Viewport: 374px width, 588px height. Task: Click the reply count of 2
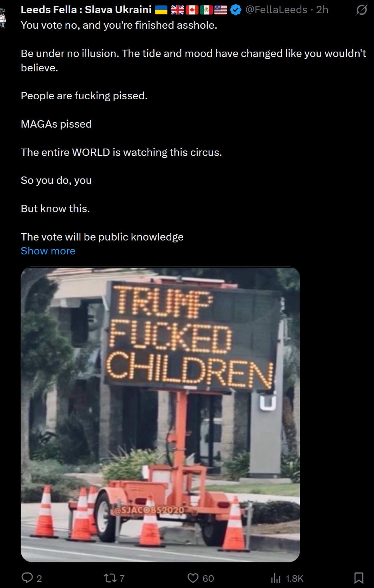point(39,579)
